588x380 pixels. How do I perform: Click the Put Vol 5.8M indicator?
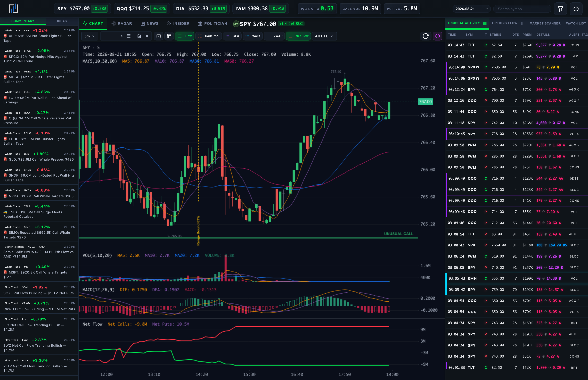click(402, 9)
